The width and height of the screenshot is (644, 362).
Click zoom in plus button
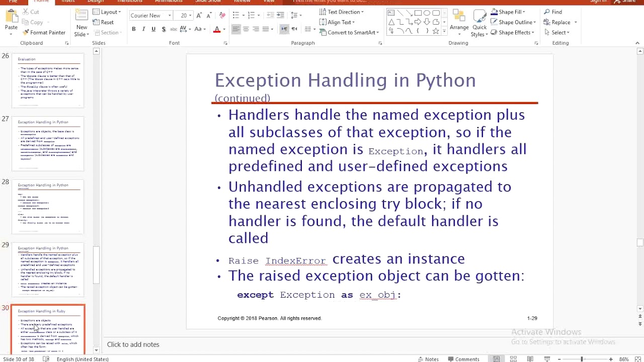tap(611, 359)
